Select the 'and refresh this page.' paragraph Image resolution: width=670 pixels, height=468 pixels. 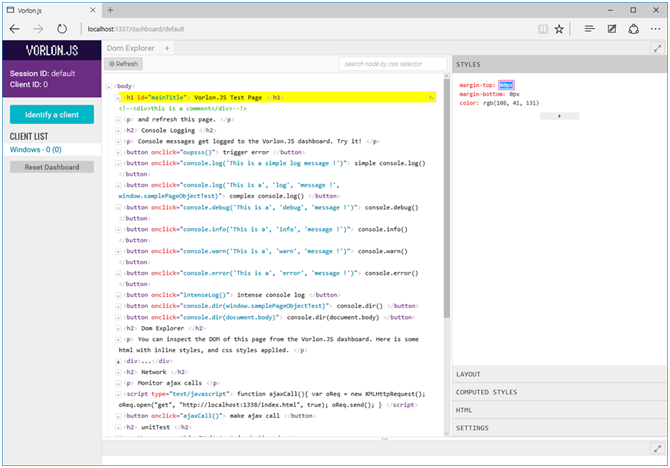point(179,120)
